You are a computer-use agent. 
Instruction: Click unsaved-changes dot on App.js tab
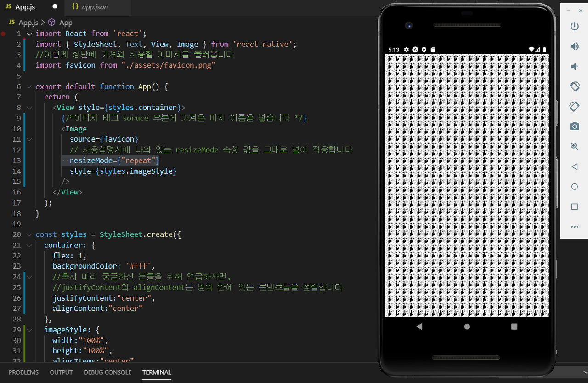tap(55, 7)
